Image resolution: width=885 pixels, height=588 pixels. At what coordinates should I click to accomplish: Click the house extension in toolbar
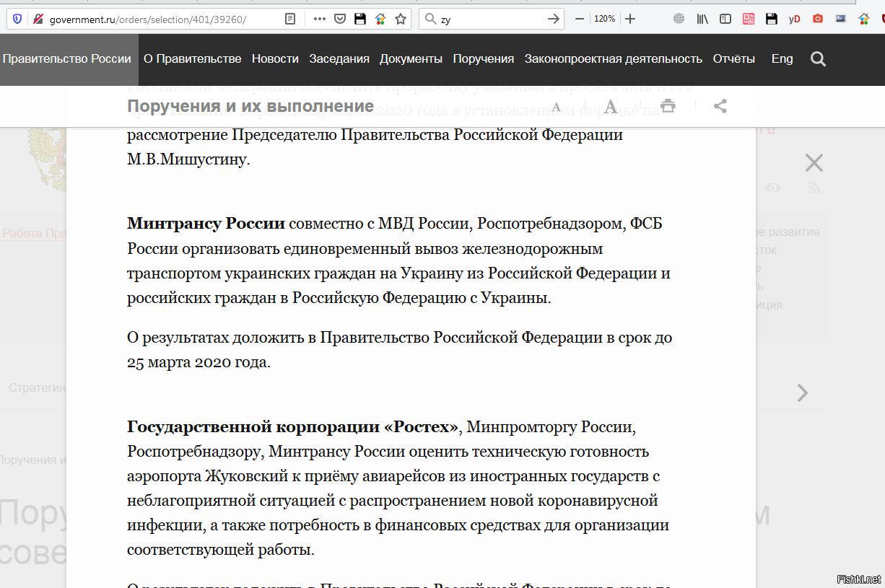[863, 19]
